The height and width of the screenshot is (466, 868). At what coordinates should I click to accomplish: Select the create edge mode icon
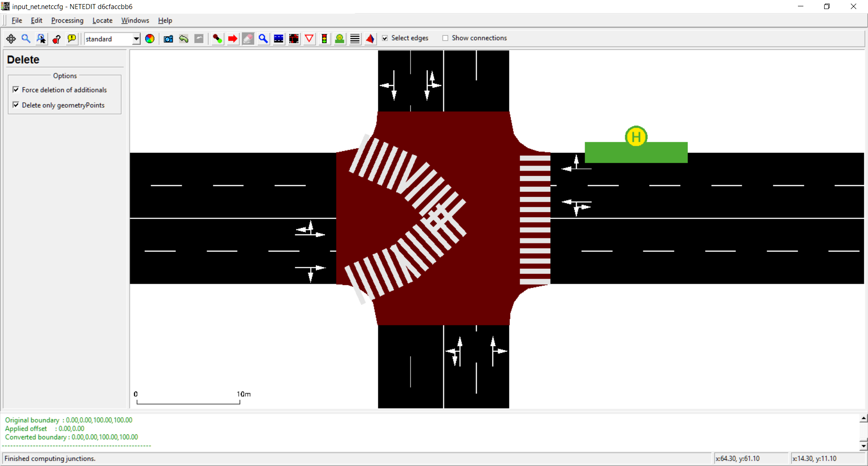tap(217, 39)
